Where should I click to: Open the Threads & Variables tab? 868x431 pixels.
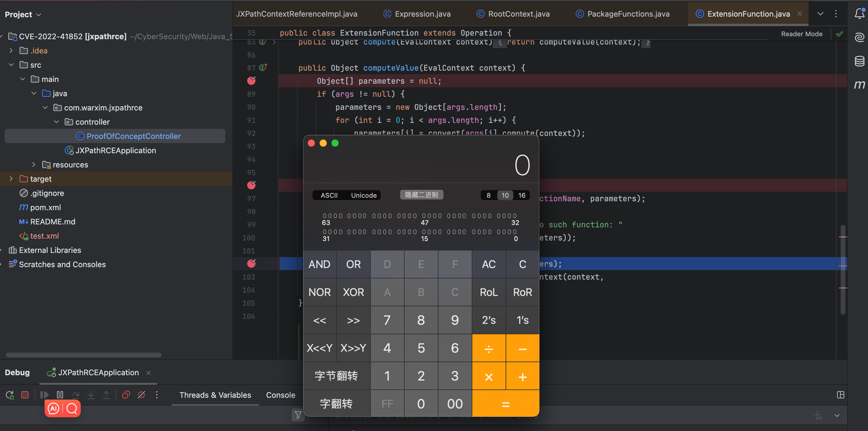(215, 395)
